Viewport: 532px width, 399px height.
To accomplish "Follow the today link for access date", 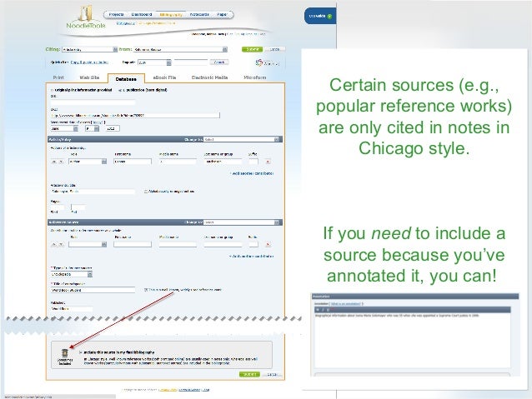I will click(x=98, y=122).
